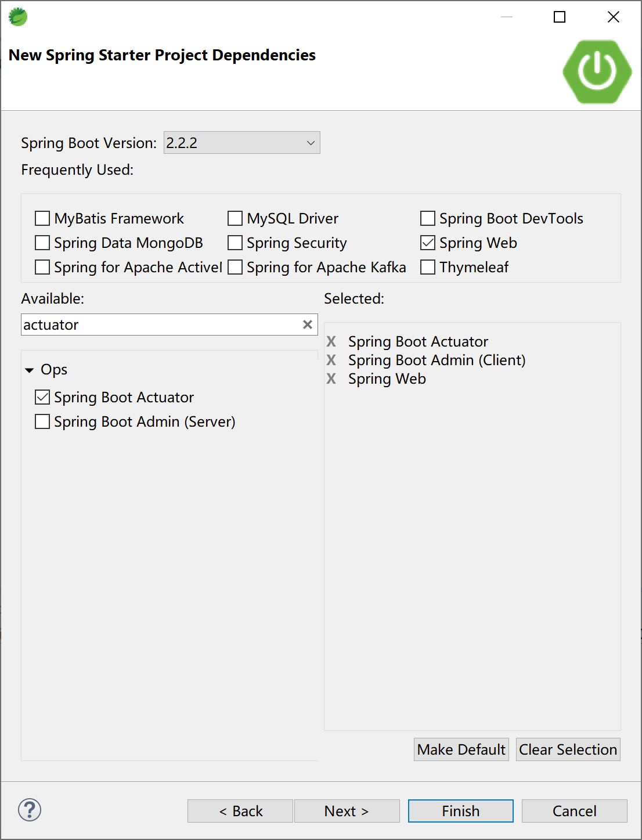Click the help question mark icon

pos(30,810)
